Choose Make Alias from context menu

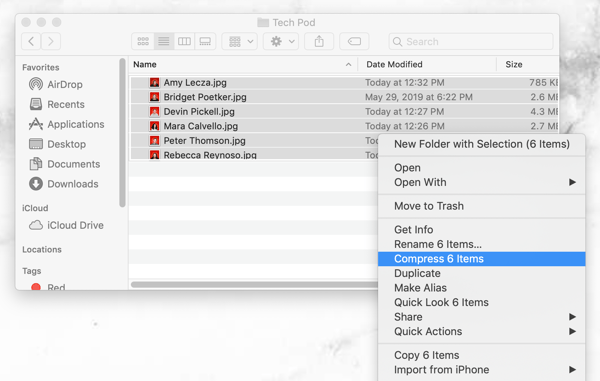(481, 288)
